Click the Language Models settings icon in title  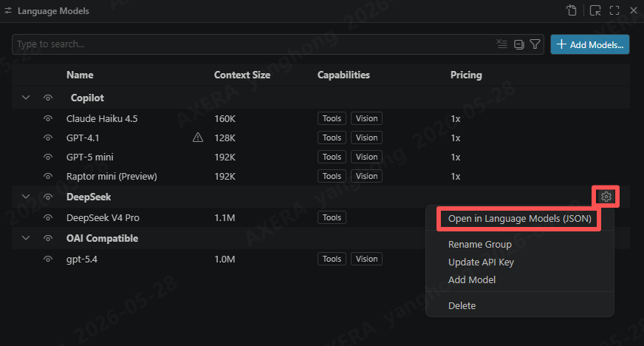[8, 10]
